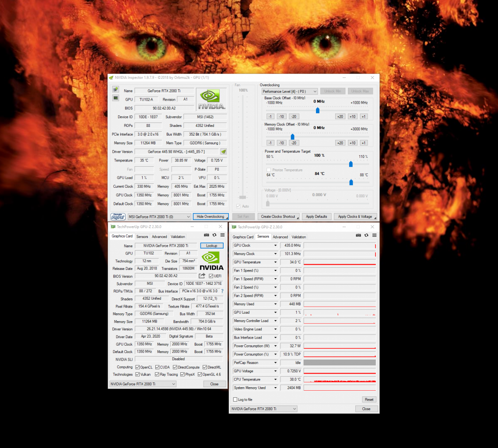Click the share BIOS icon next to UEFI
This screenshot has width=498, height=448.
(202, 276)
